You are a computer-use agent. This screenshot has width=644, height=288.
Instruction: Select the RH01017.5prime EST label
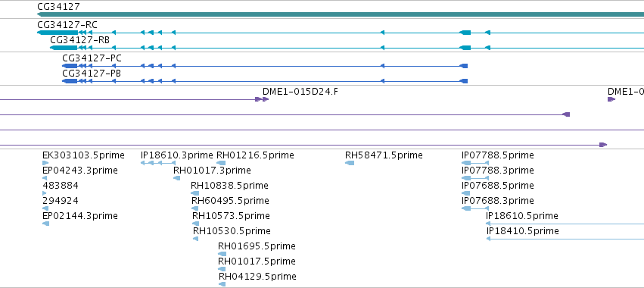[x=257, y=261]
